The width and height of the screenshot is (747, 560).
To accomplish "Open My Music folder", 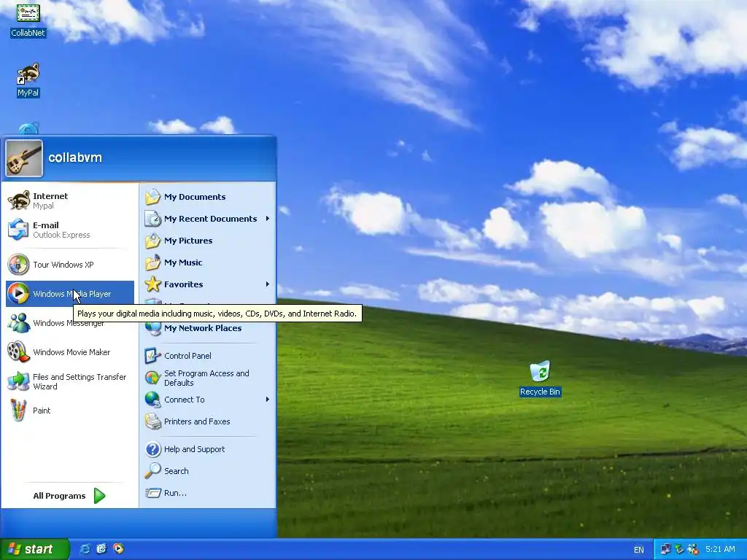I will click(208, 262).
